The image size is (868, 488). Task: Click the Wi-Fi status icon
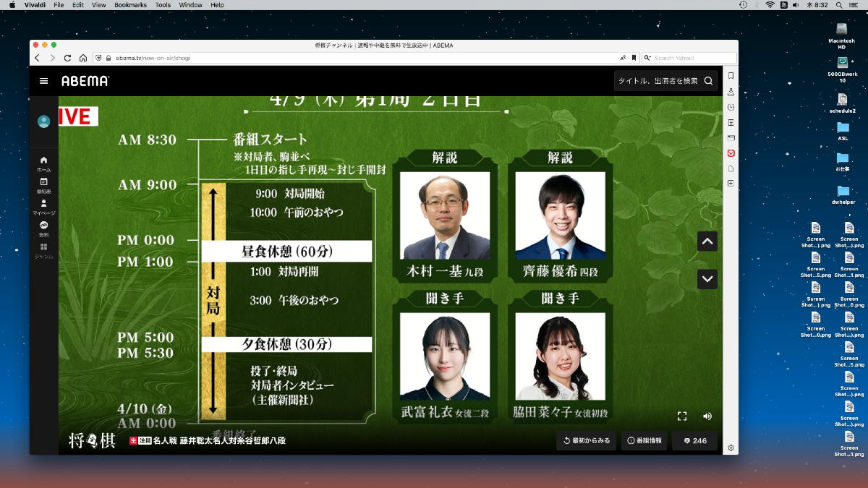pyautogui.click(x=770, y=5)
